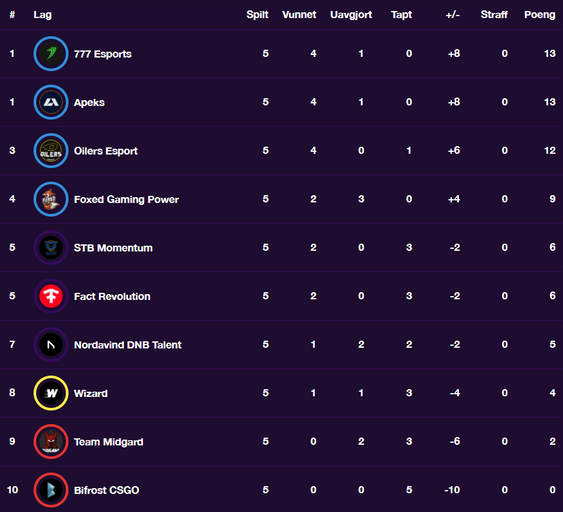The width and height of the screenshot is (563, 512).
Task: Open the Team Midgard devil logo
Action: [x=51, y=441]
